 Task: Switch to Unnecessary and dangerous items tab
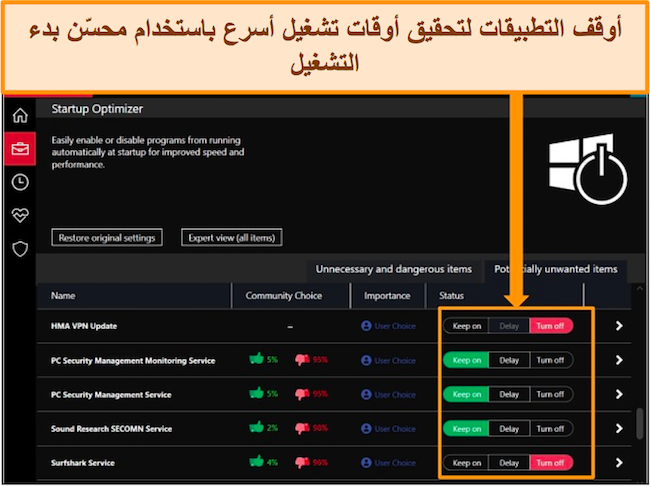click(394, 270)
